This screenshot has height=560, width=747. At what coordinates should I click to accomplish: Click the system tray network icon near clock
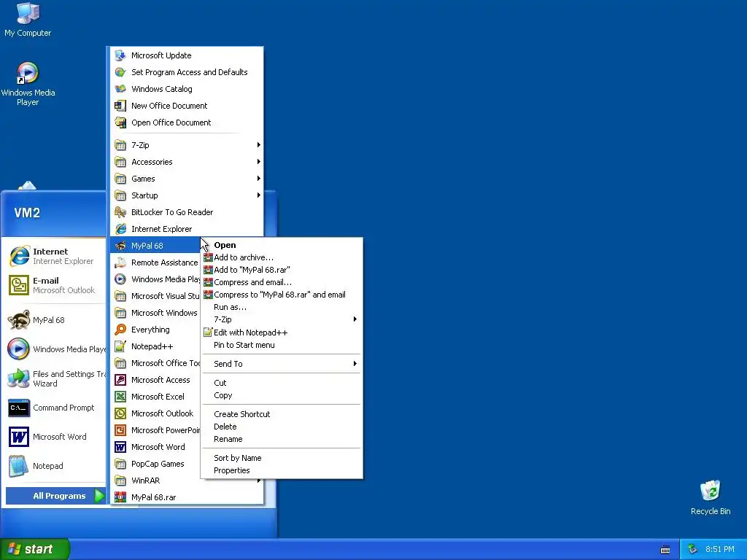click(692, 549)
